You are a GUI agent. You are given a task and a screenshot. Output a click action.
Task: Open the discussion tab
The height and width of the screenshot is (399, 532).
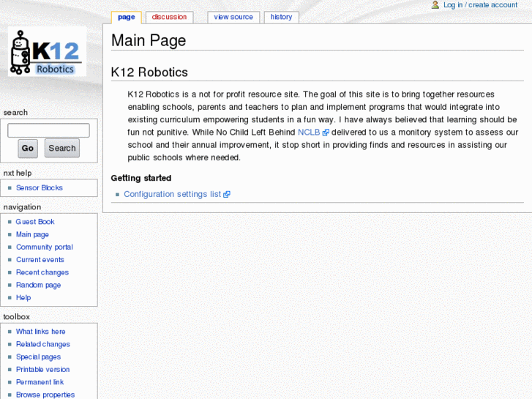click(x=169, y=17)
